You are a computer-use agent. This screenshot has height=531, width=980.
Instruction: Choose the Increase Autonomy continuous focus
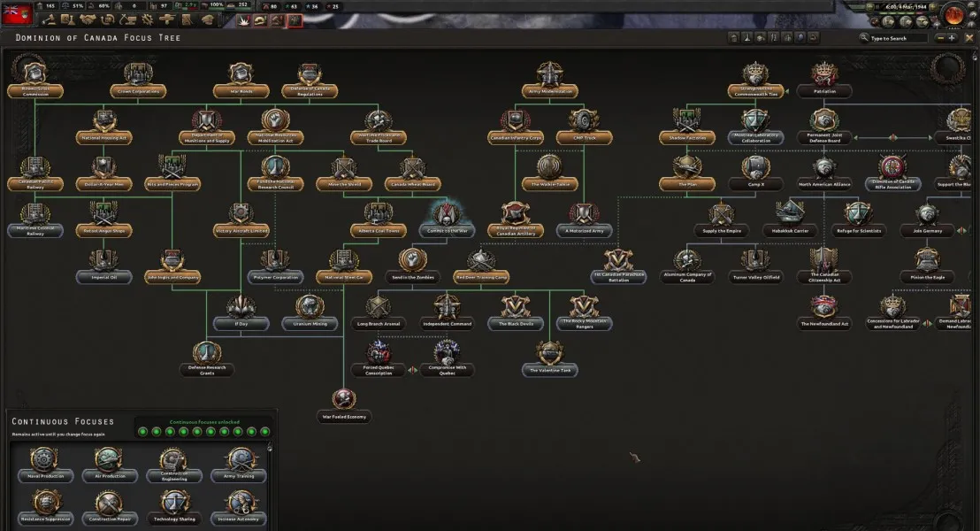[238, 507]
